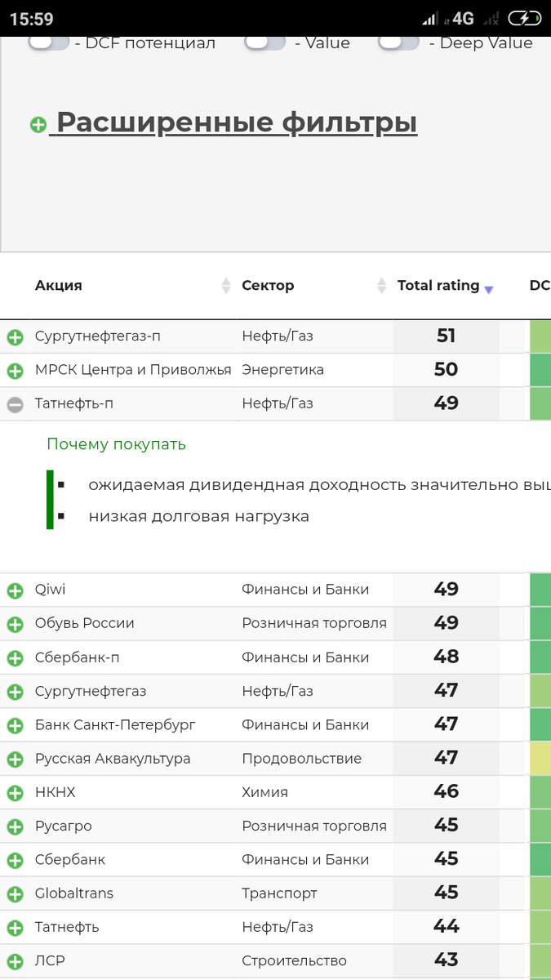
Task: Click the rating 50 cell
Action: (x=446, y=370)
